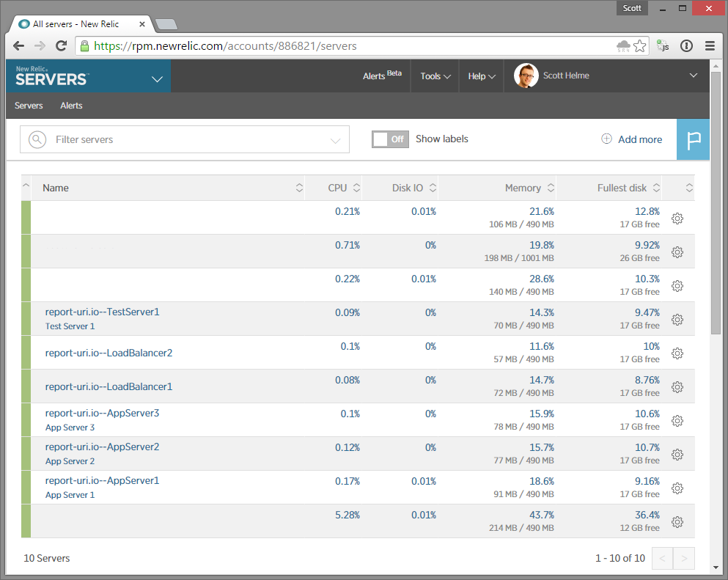Open gear for the 5.28% CPU server

[x=677, y=522]
